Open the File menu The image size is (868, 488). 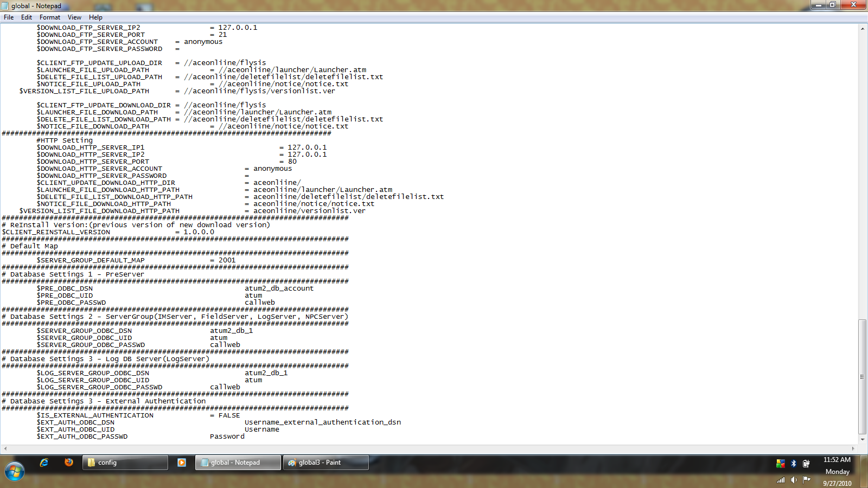[x=9, y=17]
